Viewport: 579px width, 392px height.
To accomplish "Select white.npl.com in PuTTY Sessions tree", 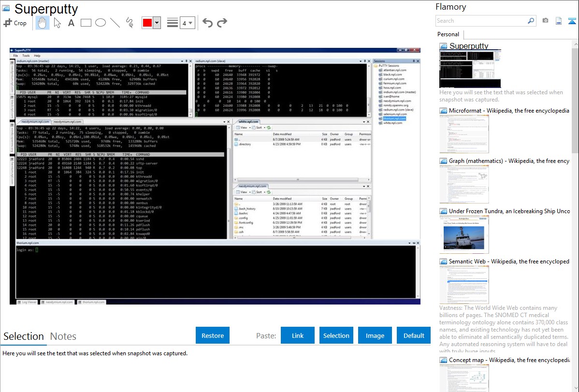I will [x=392, y=123].
